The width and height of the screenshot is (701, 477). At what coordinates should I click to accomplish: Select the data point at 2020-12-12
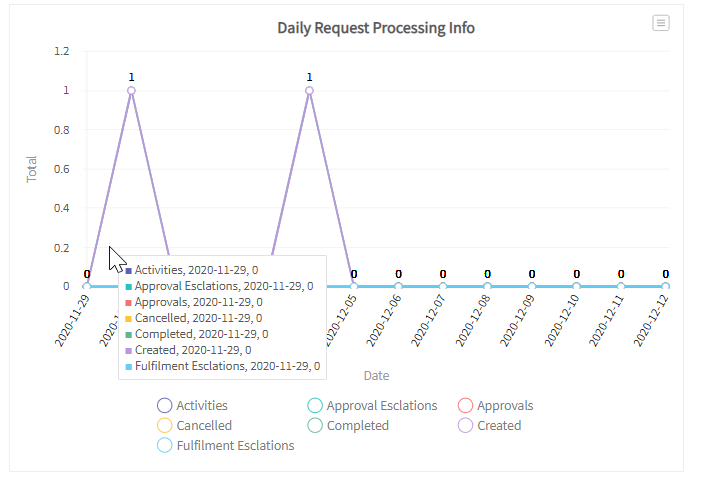pyautogui.click(x=665, y=286)
